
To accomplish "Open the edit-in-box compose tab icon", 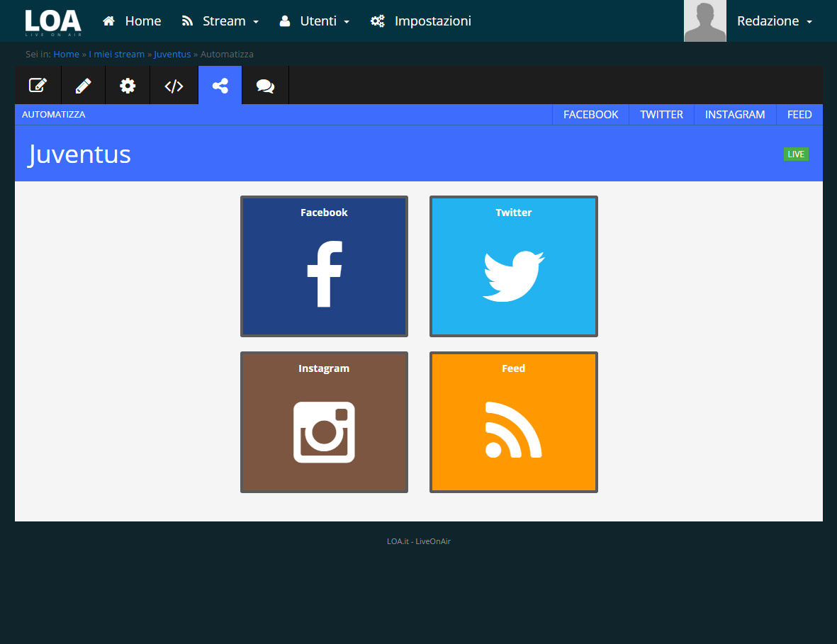I will coord(38,85).
